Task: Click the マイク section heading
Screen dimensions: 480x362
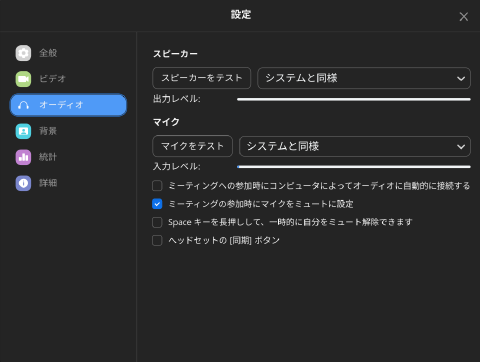Action: pos(166,122)
